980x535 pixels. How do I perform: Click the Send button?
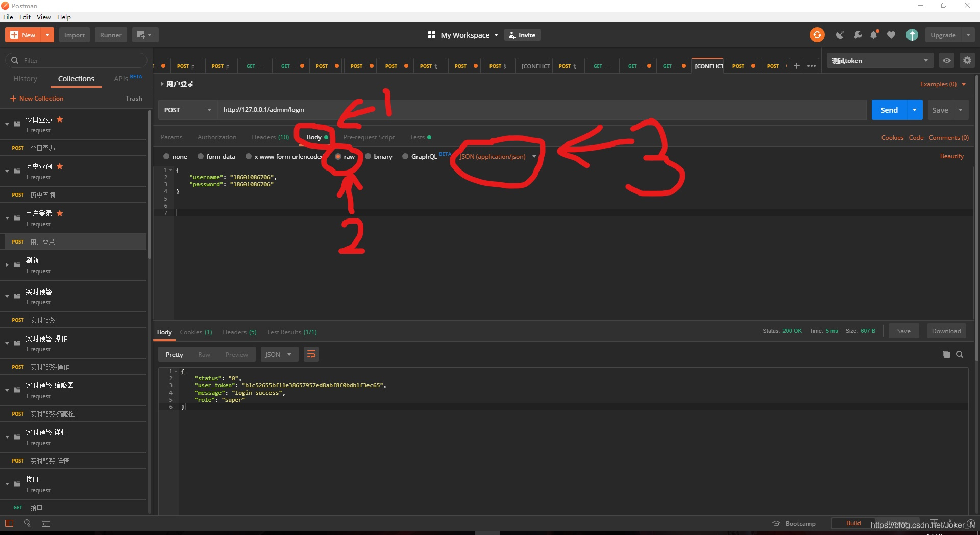(x=890, y=110)
